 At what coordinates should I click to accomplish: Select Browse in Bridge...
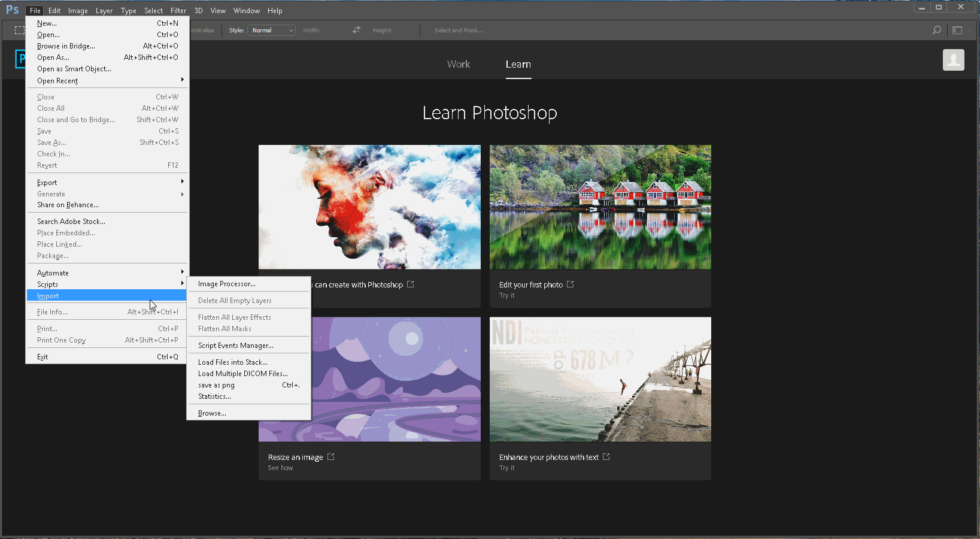click(107, 46)
